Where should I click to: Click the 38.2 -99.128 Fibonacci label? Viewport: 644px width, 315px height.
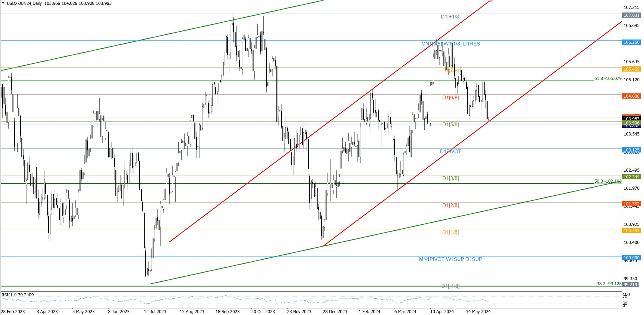pos(609,284)
